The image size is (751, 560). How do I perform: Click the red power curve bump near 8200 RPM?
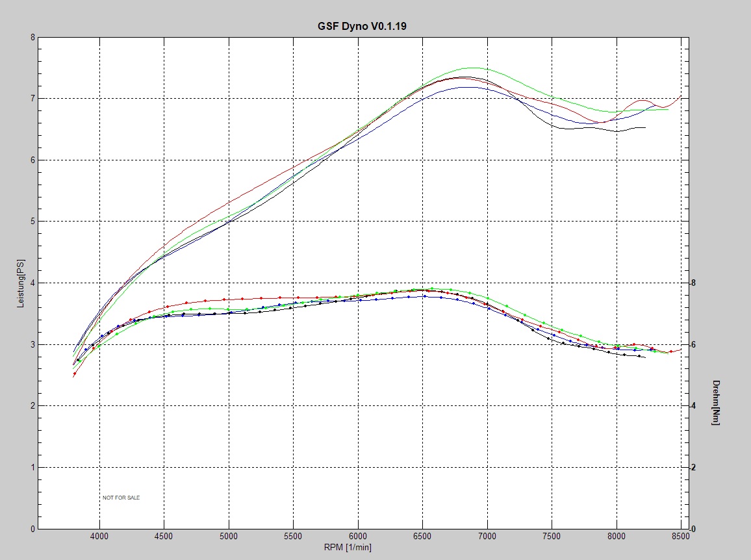(643, 101)
